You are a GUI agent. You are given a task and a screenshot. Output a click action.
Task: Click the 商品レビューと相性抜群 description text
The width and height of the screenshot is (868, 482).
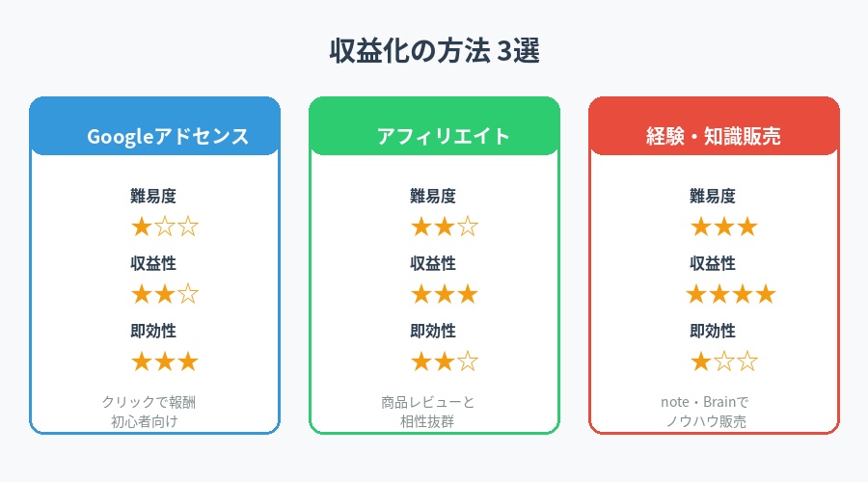pos(434,412)
